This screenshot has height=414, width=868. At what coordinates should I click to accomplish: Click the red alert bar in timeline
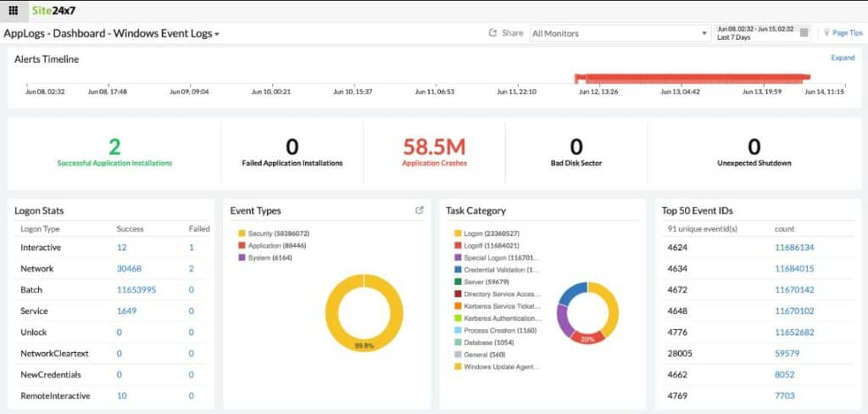(692, 77)
